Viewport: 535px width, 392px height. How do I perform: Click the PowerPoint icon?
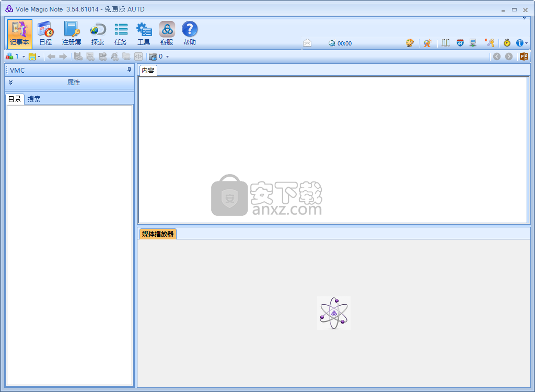point(524,56)
